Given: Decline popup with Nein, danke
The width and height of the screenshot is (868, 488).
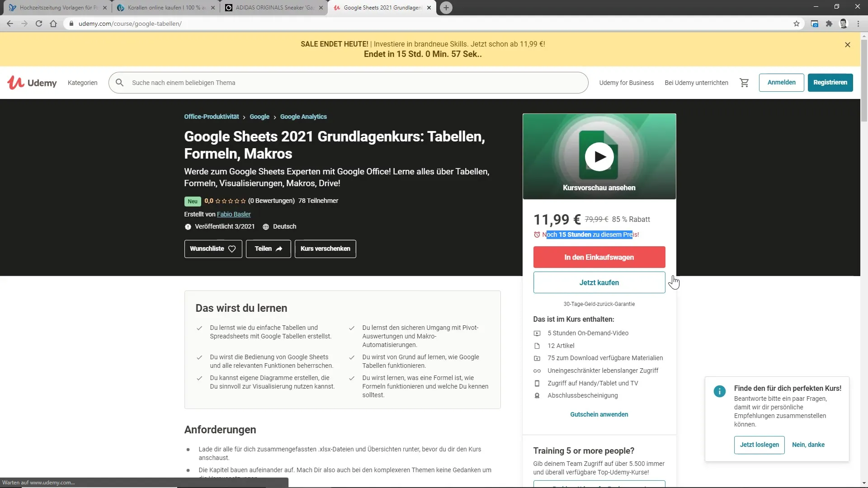Looking at the screenshot, I should tap(808, 445).
